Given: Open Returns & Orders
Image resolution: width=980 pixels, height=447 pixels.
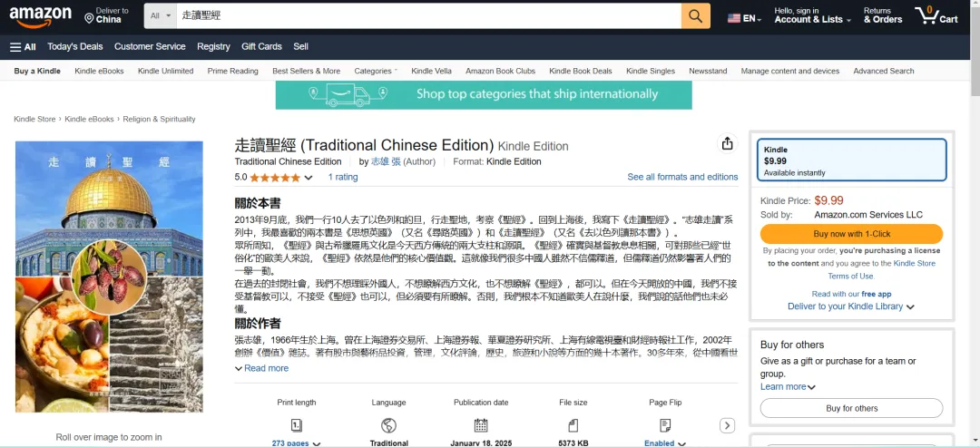Looking at the screenshot, I should coord(883,15).
